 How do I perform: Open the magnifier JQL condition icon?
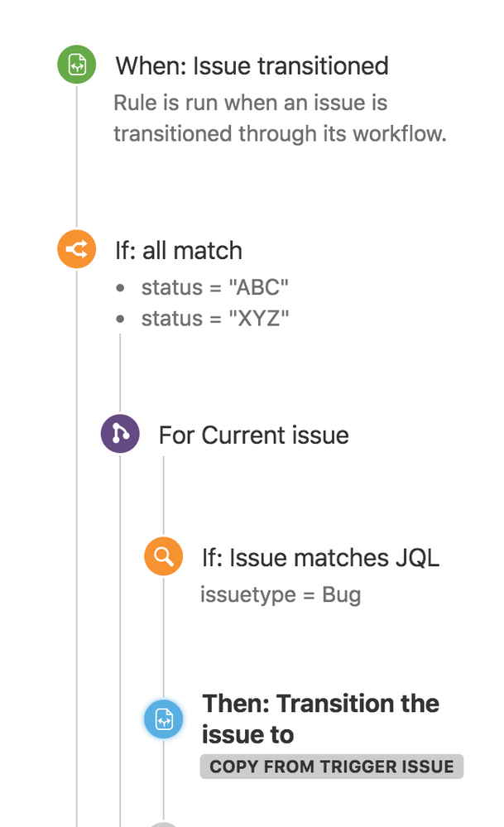click(x=163, y=556)
